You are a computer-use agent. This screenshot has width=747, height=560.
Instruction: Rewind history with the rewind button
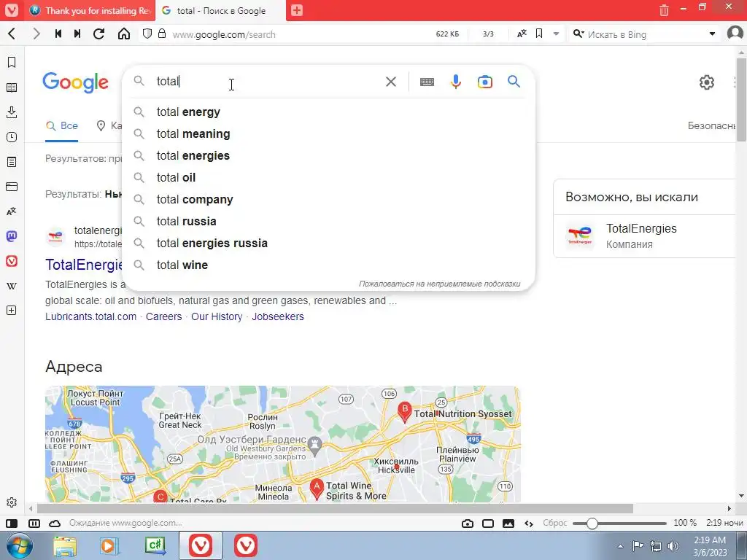tap(58, 34)
